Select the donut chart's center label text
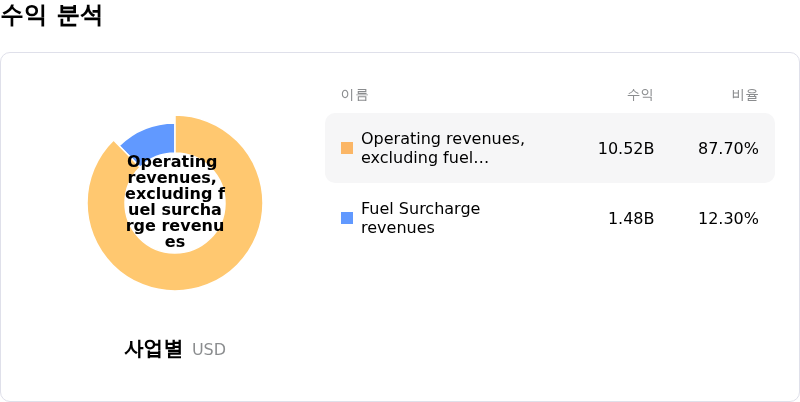Viewport: 800px width, 402px height. (175, 202)
